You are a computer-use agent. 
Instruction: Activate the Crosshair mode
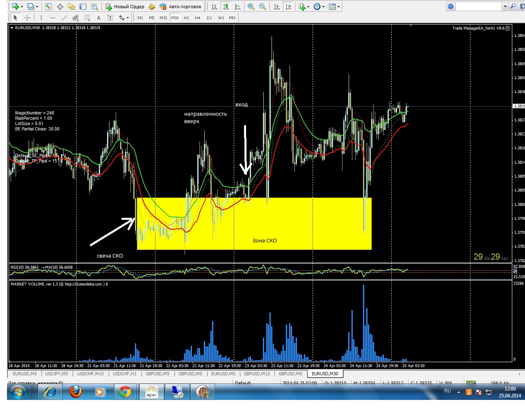coord(27,18)
